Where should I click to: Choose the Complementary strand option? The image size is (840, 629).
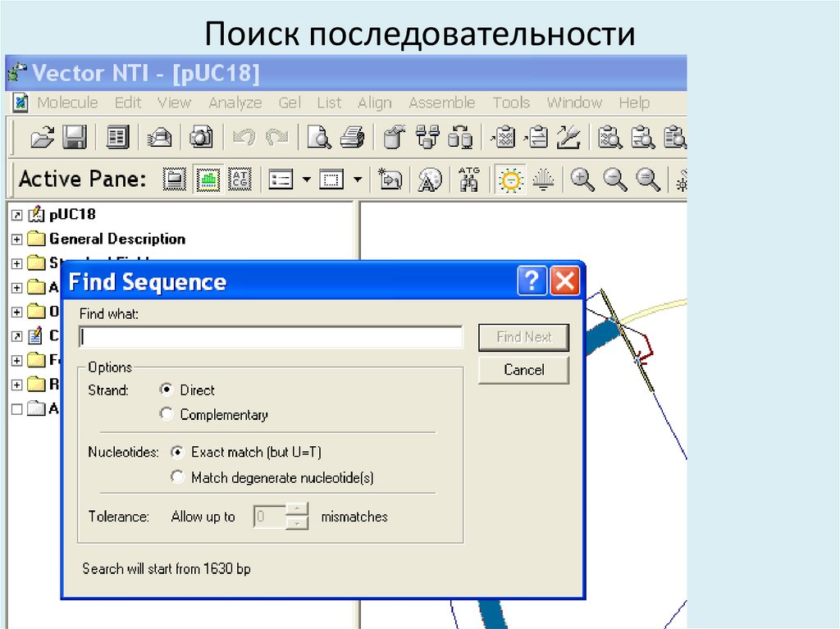click(166, 415)
